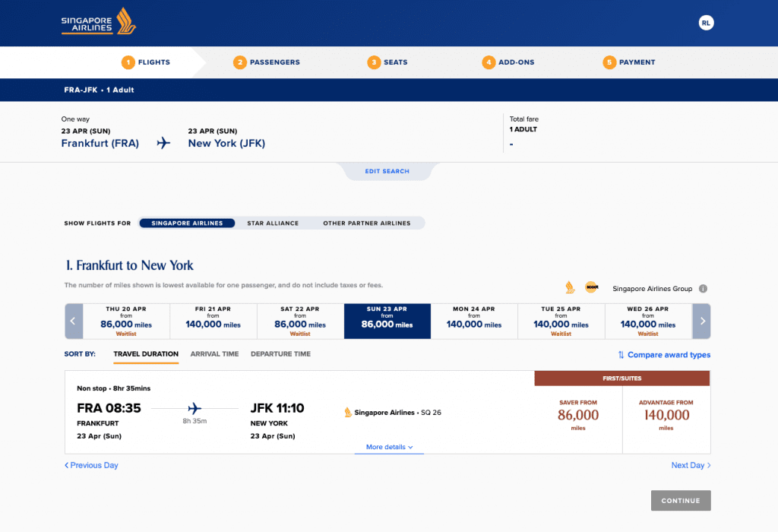Screen dimensions: 778x532
Task: Show earlier dates with left arrow
Action: [x=74, y=321]
